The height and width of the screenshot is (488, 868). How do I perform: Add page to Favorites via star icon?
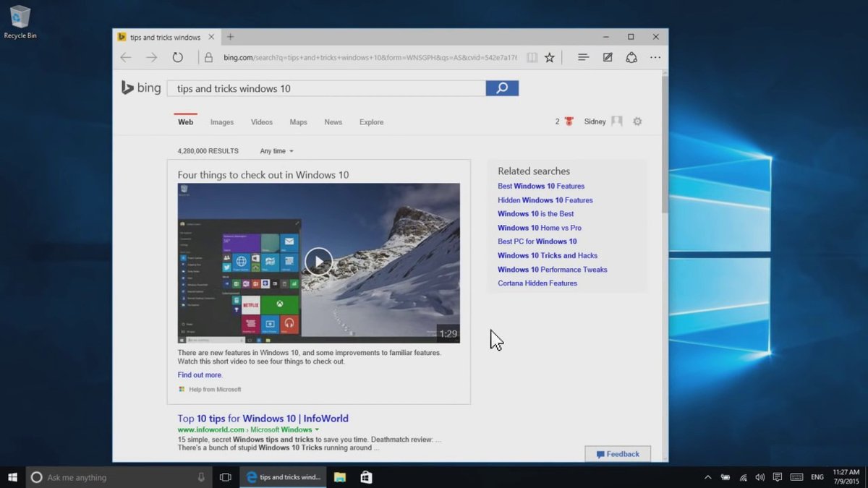pos(549,57)
